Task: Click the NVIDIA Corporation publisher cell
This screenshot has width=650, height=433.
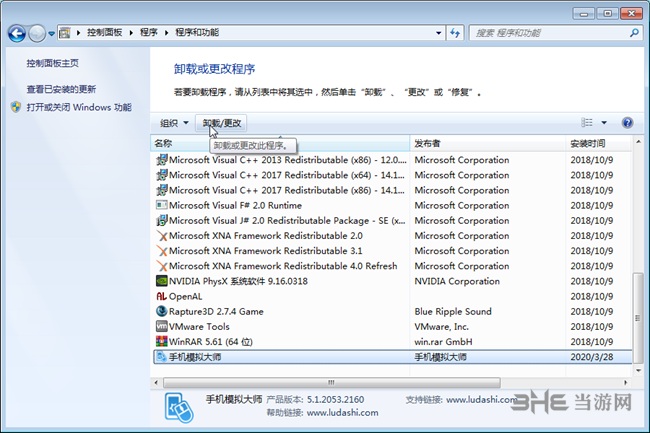Action: click(457, 281)
